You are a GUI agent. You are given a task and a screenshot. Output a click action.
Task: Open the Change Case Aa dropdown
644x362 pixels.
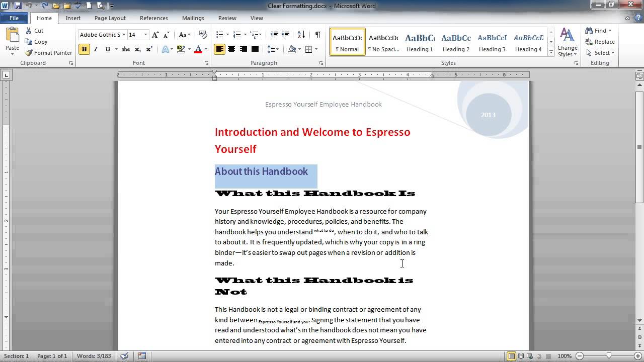click(185, 35)
